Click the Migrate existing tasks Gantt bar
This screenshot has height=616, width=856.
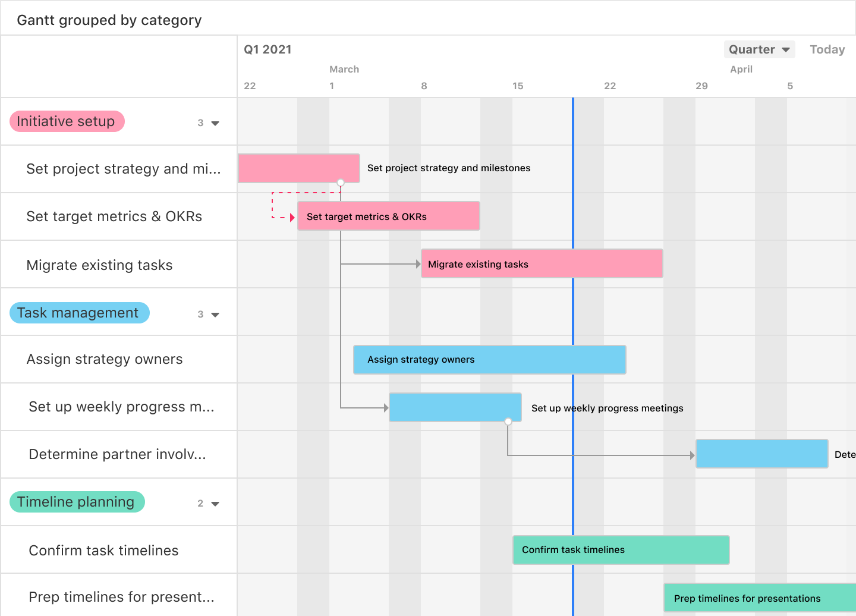542,263
